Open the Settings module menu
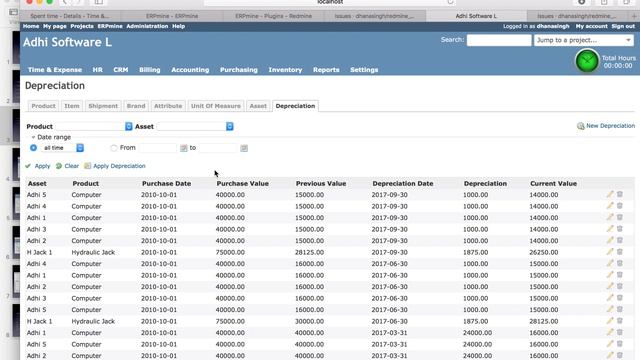640x360 pixels. pyautogui.click(x=364, y=70)
